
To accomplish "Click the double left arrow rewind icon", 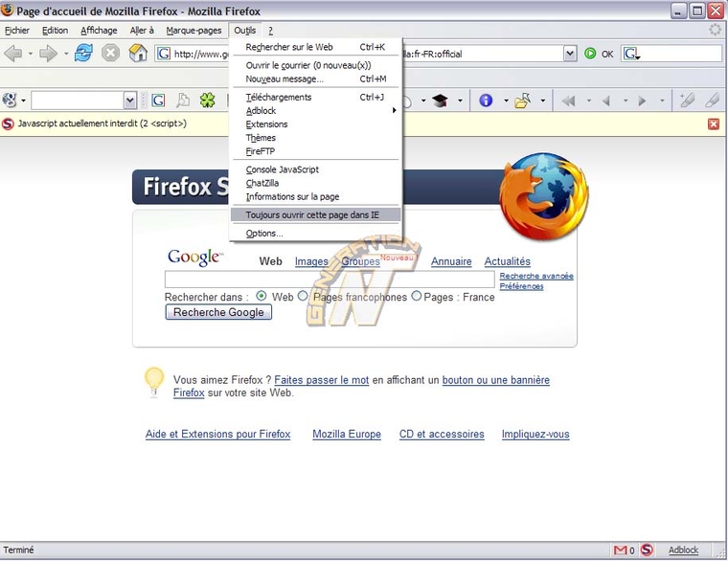I will tap(568, 101).
